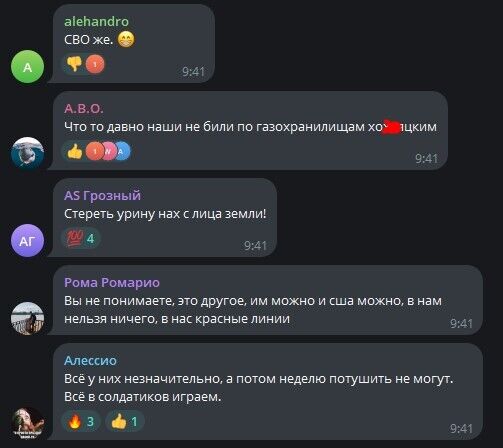The image size is (503, 448).
Task: Click the 9:41 timestamp on Алессио's message
Action: [461, 428]
